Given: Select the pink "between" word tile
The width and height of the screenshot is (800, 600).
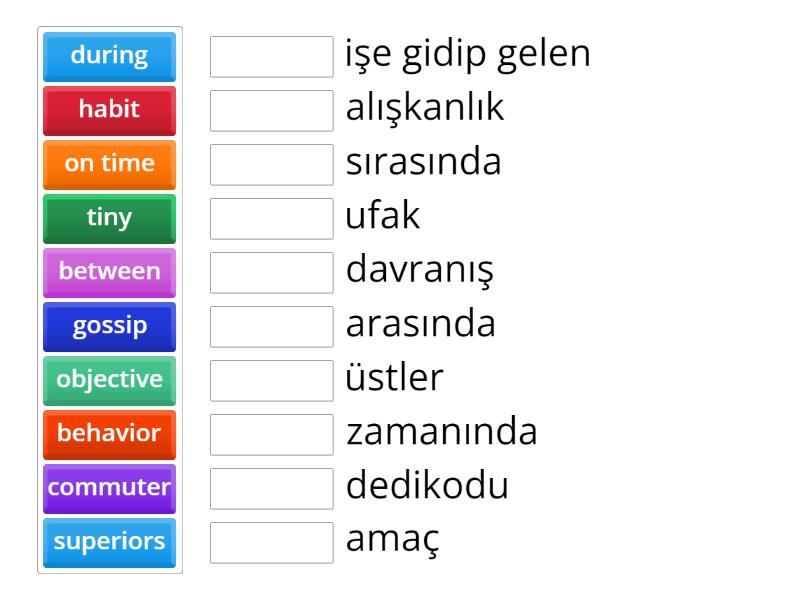Looking at the screenshot, I should click(x=109, y=272).
